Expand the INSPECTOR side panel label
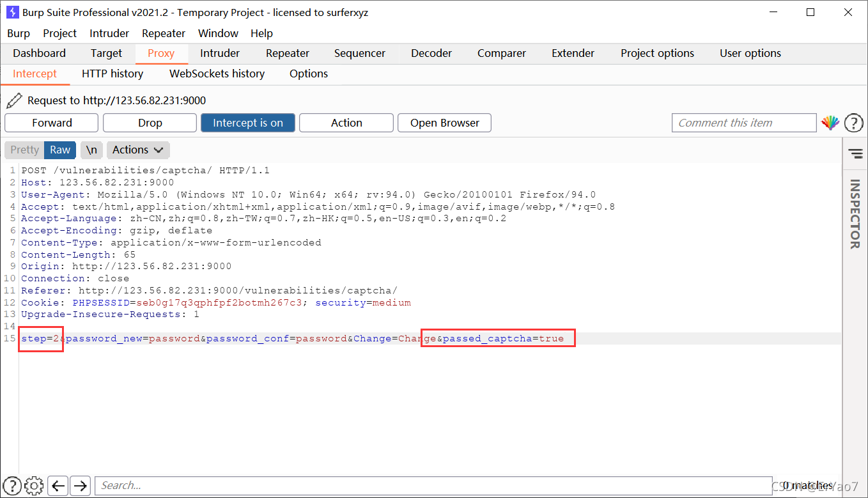Screen dimensions: 868x498 coord(855,214)
